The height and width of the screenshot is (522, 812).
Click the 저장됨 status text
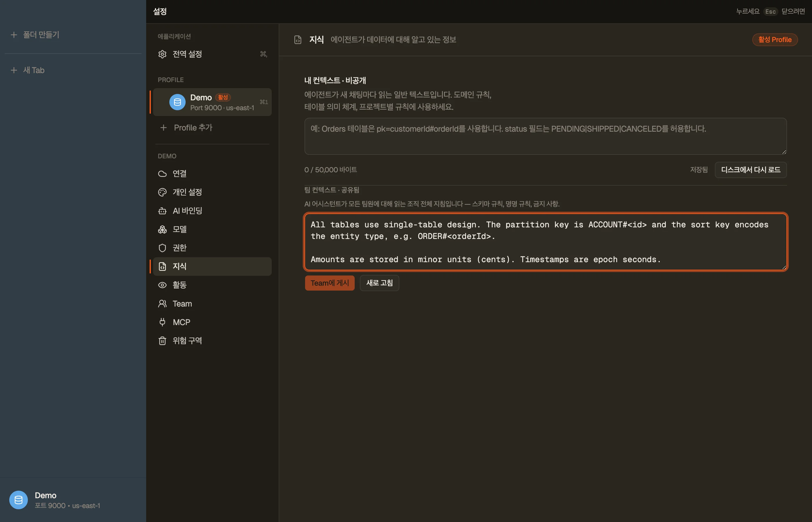(x=699, y=170)
